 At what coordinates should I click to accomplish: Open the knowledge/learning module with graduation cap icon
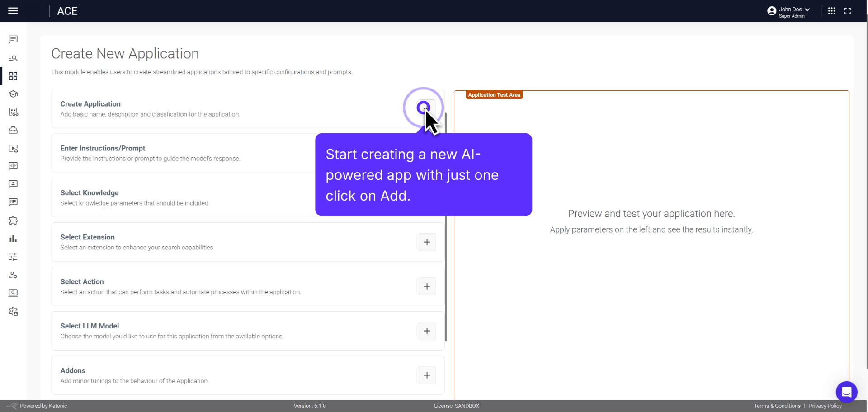[13, 94]
